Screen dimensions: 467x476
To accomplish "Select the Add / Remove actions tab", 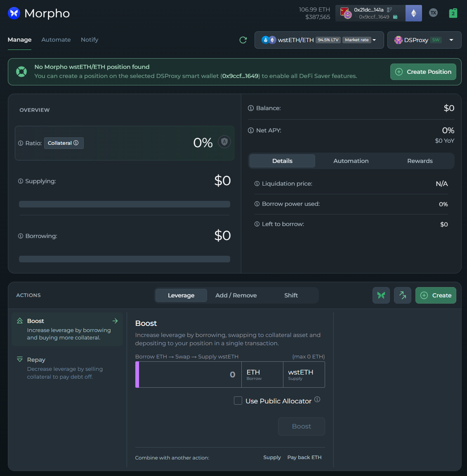I will pyautogui.click(x=236, y=295).
